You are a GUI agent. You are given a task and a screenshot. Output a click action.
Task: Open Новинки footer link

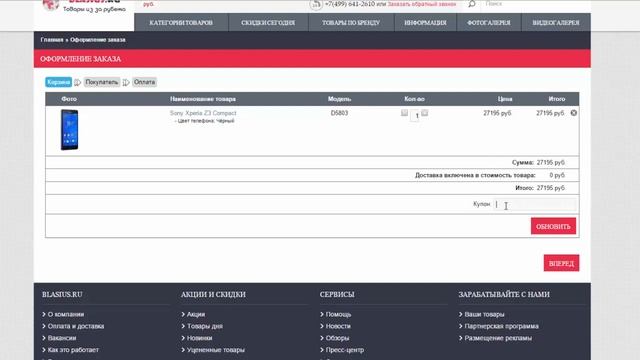(x=200, y=338)
